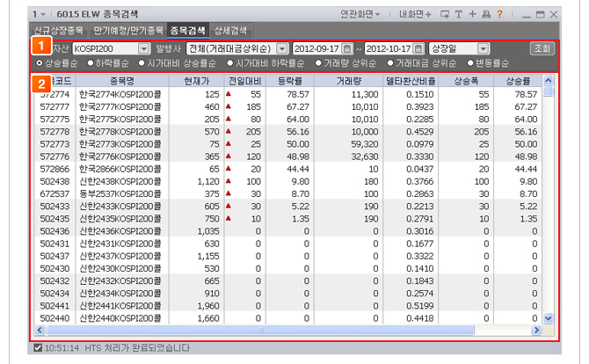Sort by 거래량 column header
Image resolution: width=589 pixels, height=364 pixels.
pyautogui.click(x=349, y=80)
